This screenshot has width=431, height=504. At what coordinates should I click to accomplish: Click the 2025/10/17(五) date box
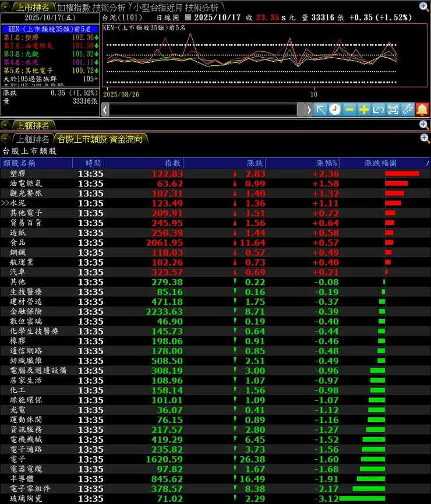(x=50, y=17)
